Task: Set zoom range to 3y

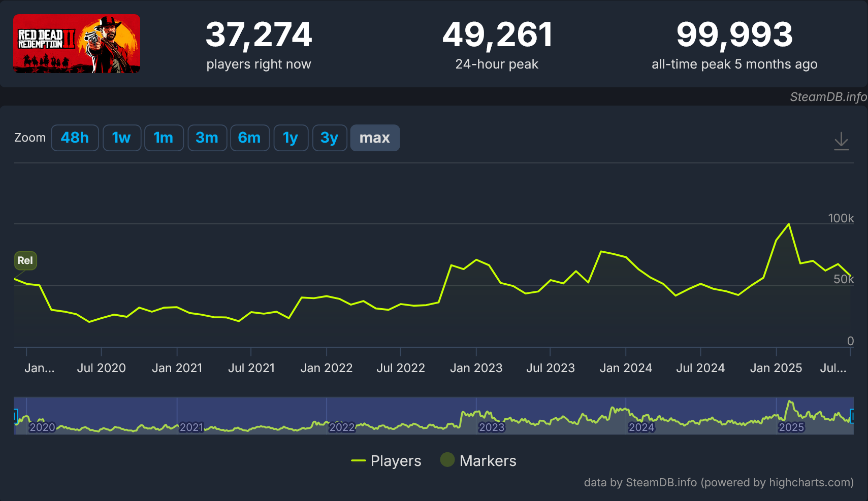Action: 330,138
